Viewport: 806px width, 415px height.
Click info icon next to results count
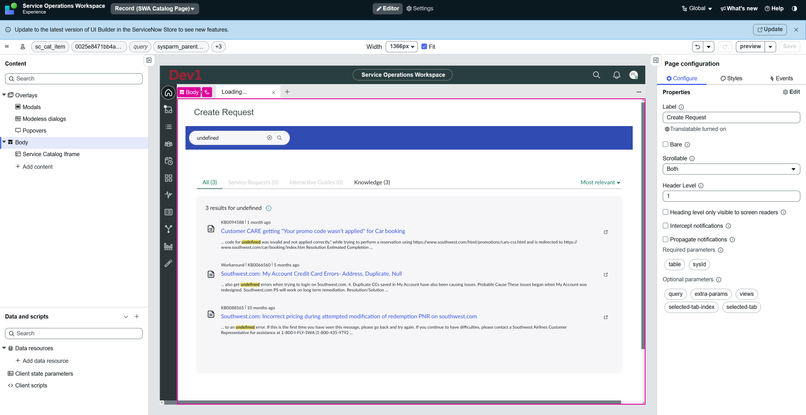(268, 208)
